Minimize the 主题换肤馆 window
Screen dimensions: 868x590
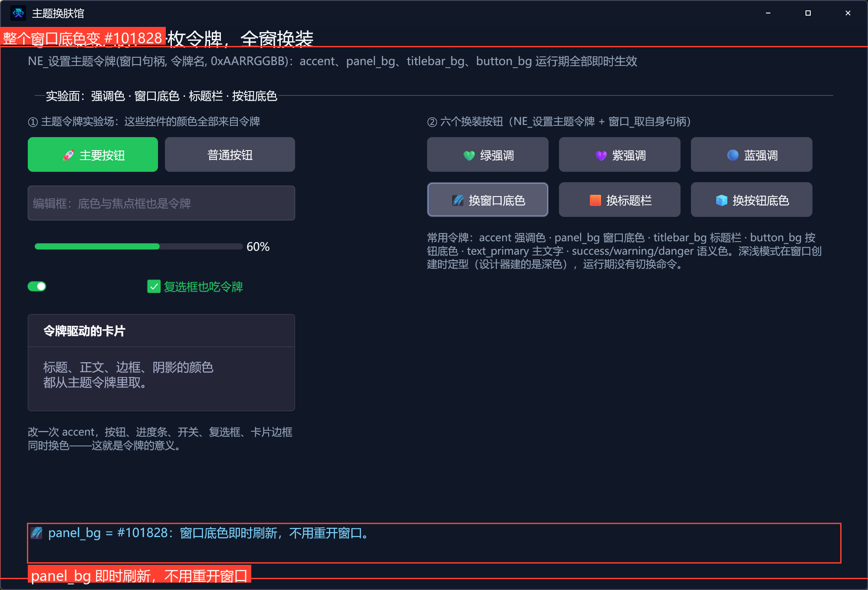(768, 13)
